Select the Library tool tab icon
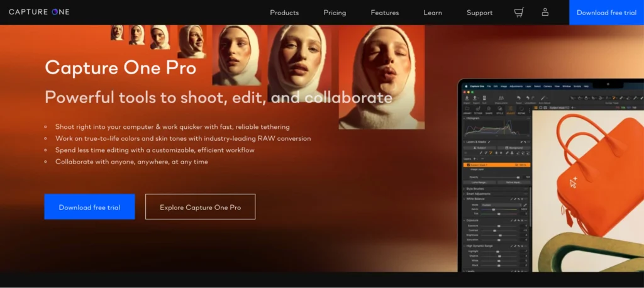The width and height of the screenshot is (644, 288). [x=467, y=109]
